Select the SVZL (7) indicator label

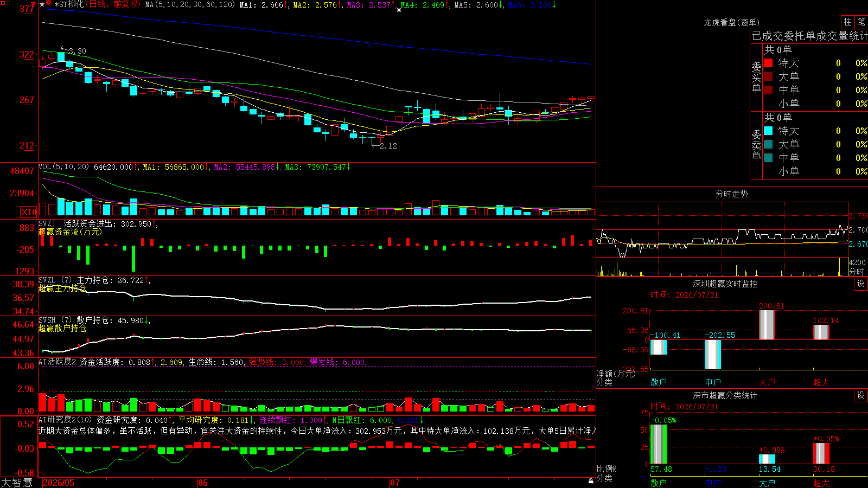click(55, 280)
